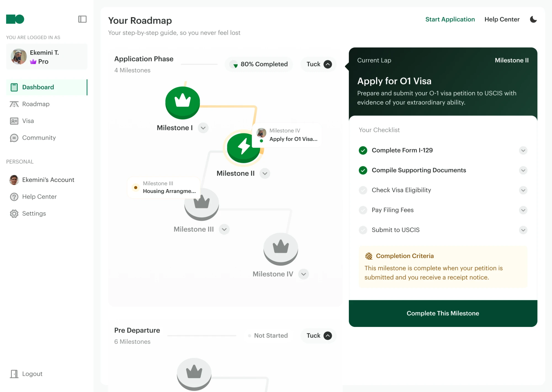The width and height of the screenshot is (552, 392).
Task: Click the purple Pro crown badge
Action: coord(33,61)
